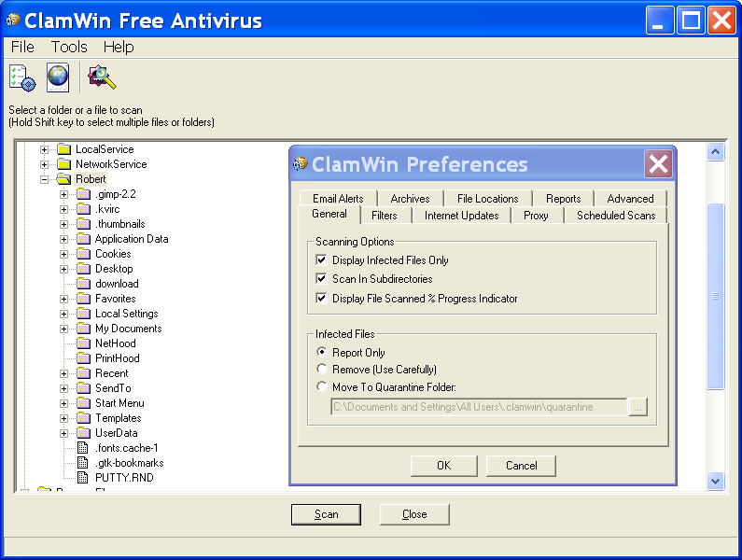Click the Scan button
The width and height of the screenshot is (742, 560).
click(326, 514)
